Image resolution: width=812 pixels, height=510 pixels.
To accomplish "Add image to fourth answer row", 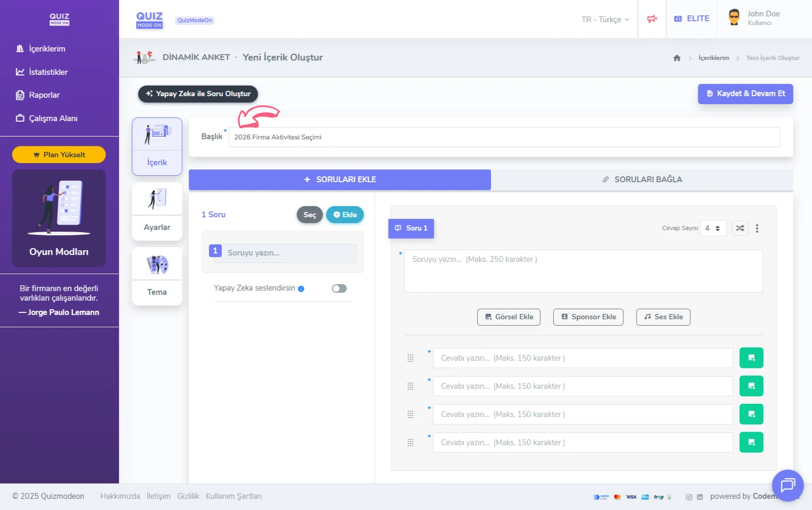I will pos(751,443).
